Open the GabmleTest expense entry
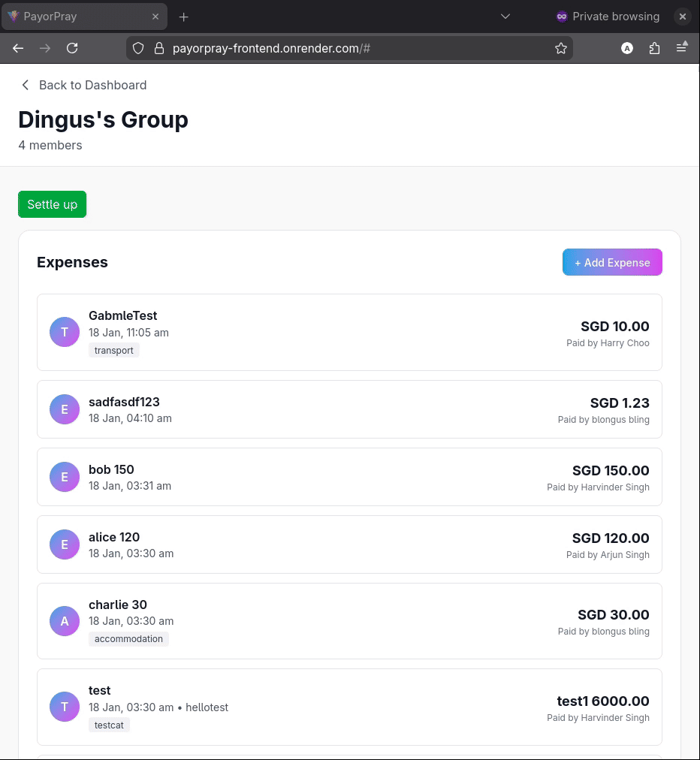700x760 pixels. pos(349,332)
